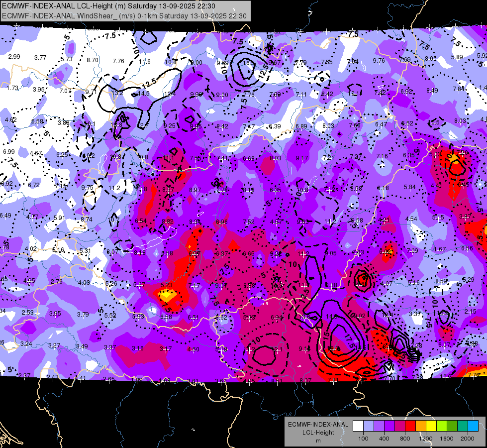Click the wind shear value 7.11

(301, 94)
